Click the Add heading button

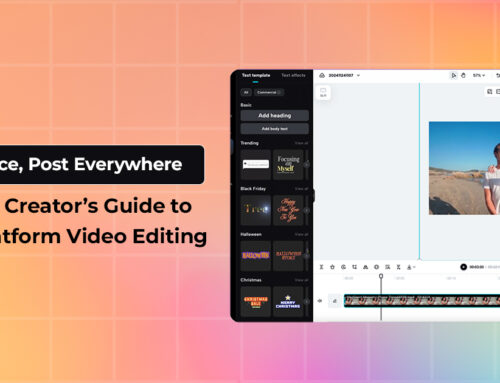pyautogui.click(x=275, y=116)
